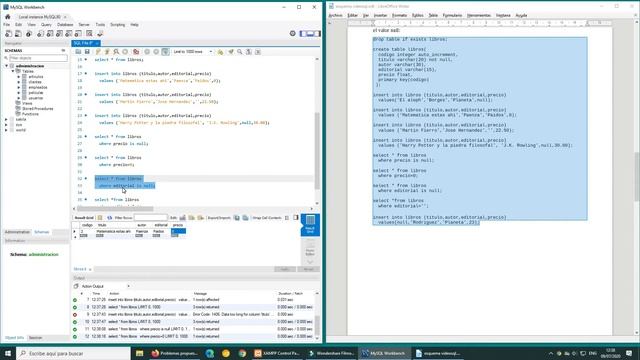Image resolution: width=640 pixels, height=360 pixels.
Task: Open the Server menu
Action: [84, 25]
